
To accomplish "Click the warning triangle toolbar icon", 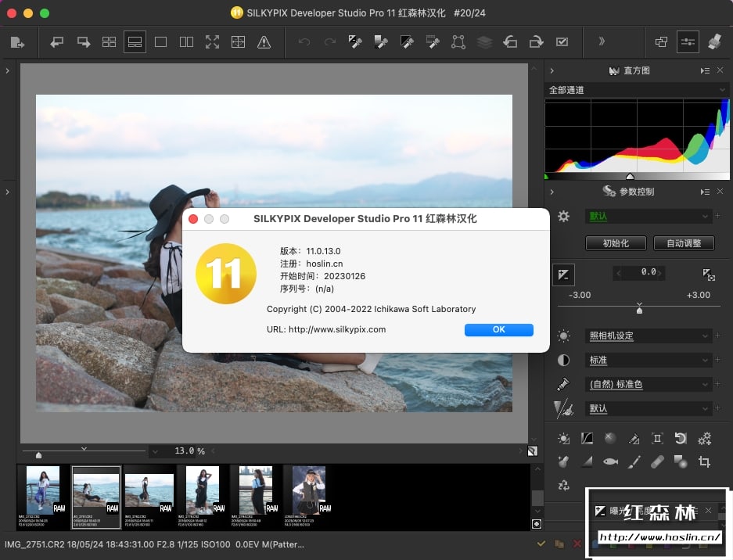I will 264,42.
